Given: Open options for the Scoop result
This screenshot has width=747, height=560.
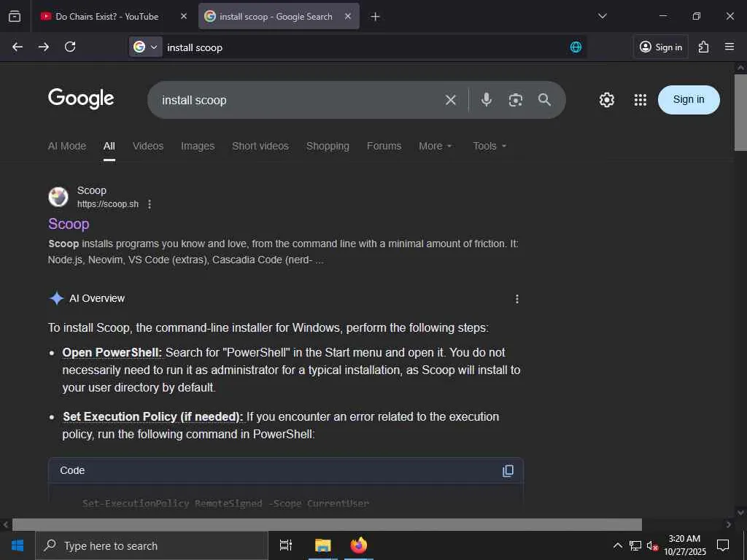Looking at the screenshot, I should (x=150, y=204).
